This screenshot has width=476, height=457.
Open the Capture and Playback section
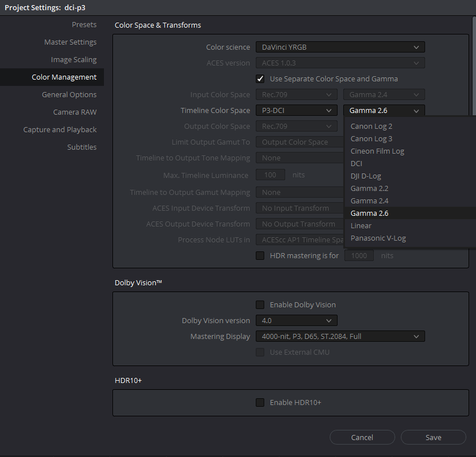click(x=60, y=130)
